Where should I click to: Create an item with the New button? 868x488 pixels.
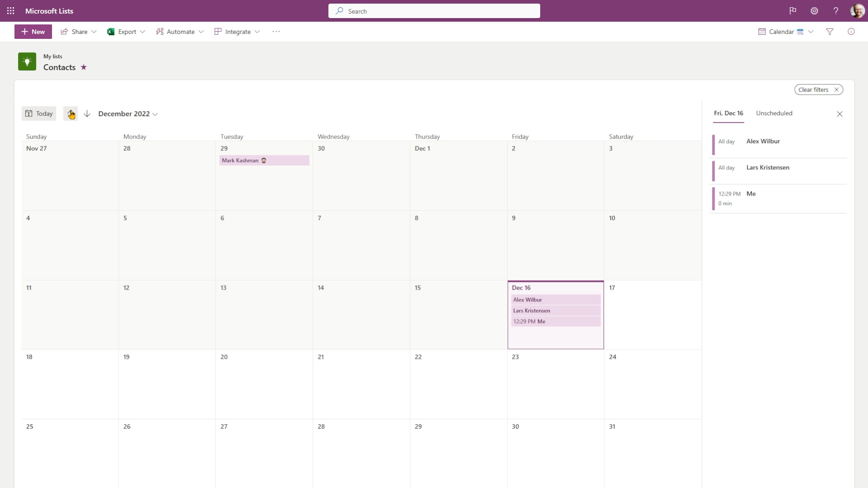tap(33, 32)
